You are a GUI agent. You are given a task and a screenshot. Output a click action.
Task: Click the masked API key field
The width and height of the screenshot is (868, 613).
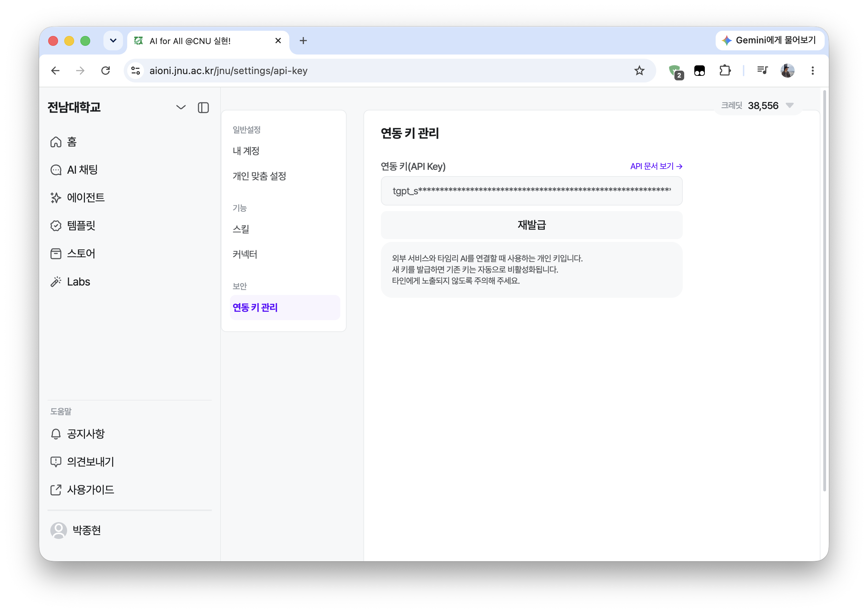coord(531,191)
